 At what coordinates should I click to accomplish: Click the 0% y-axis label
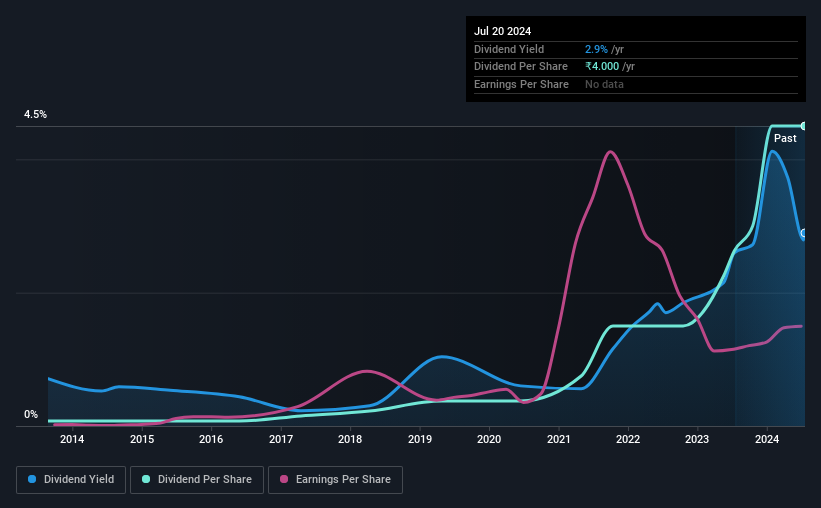point(31,414)
